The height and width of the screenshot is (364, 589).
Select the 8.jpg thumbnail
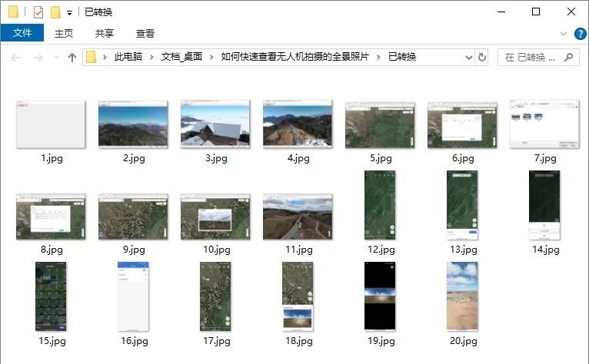pyautogui.click(x=51, y=217)
